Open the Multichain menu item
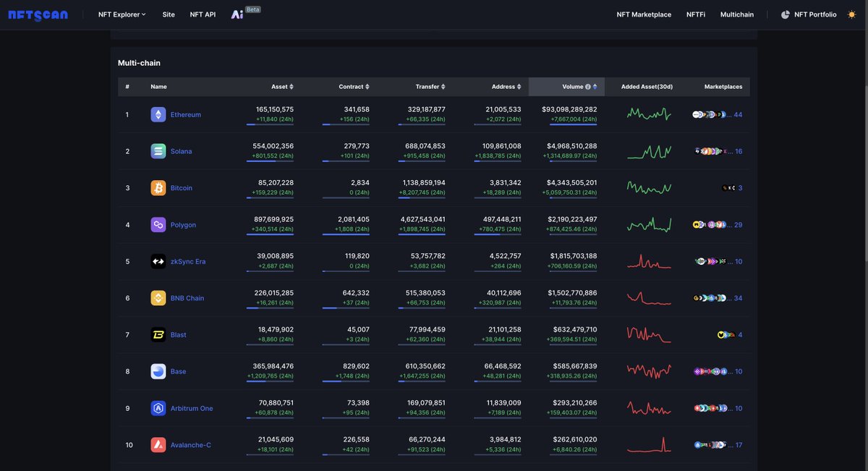 tap(737, 14)
